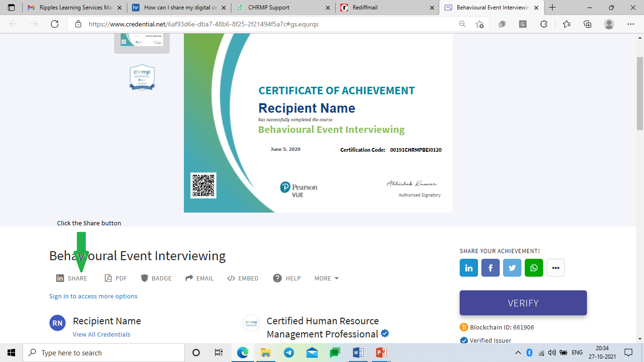Open browser Settings and more menu
Screen dimensions: 644x362
pos(630,24)
